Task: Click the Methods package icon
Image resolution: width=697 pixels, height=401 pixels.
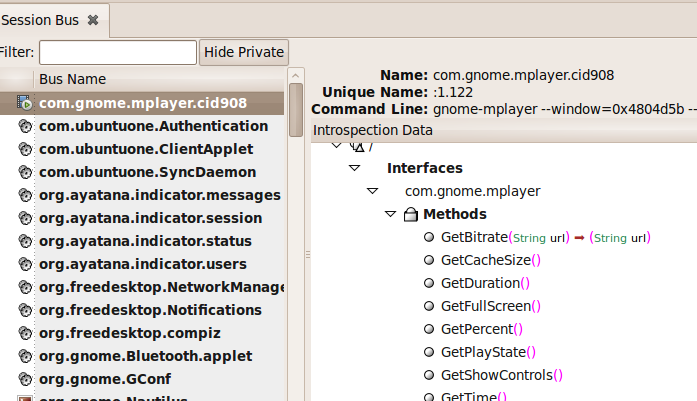Action: click(x=411, y=214)
